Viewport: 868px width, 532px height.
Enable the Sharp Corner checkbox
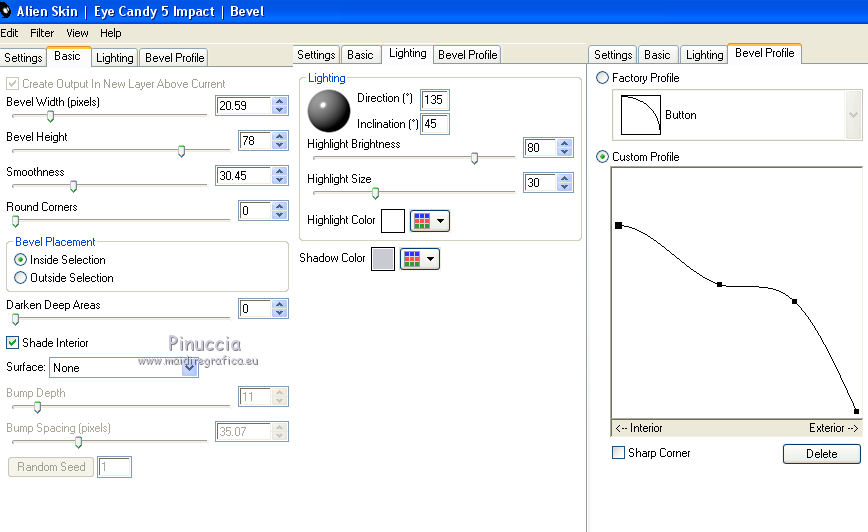618,452
